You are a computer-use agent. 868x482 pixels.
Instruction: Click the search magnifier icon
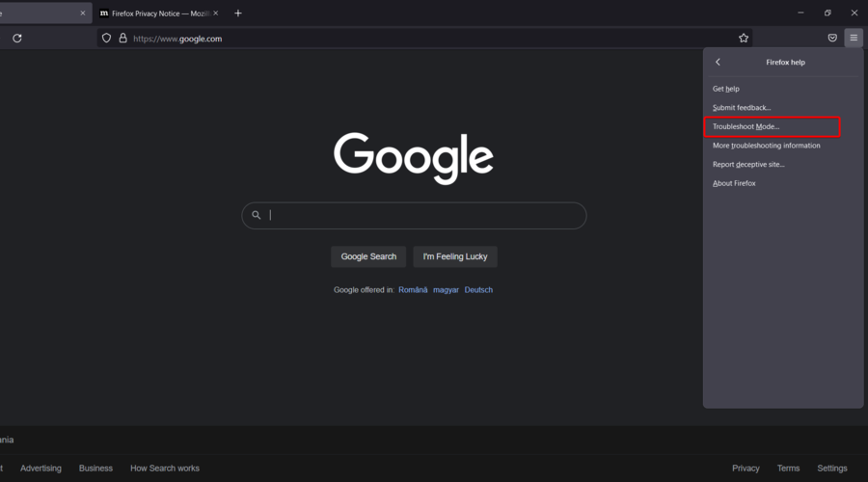coord(257,215)
